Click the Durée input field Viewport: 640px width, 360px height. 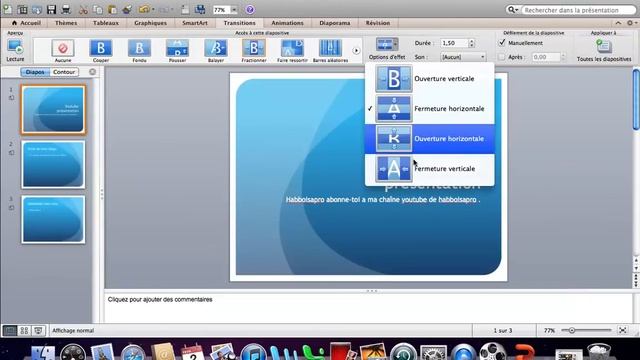point(454,43)
